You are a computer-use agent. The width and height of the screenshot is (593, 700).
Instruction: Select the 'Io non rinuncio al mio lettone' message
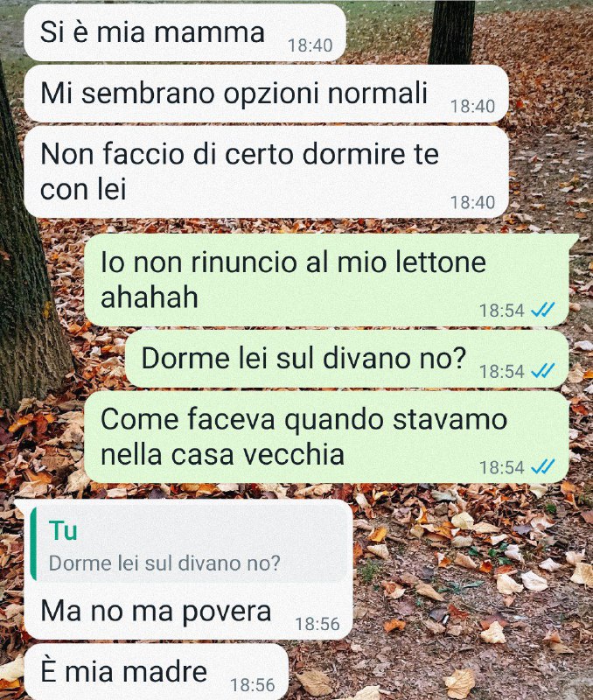(326, 280)
